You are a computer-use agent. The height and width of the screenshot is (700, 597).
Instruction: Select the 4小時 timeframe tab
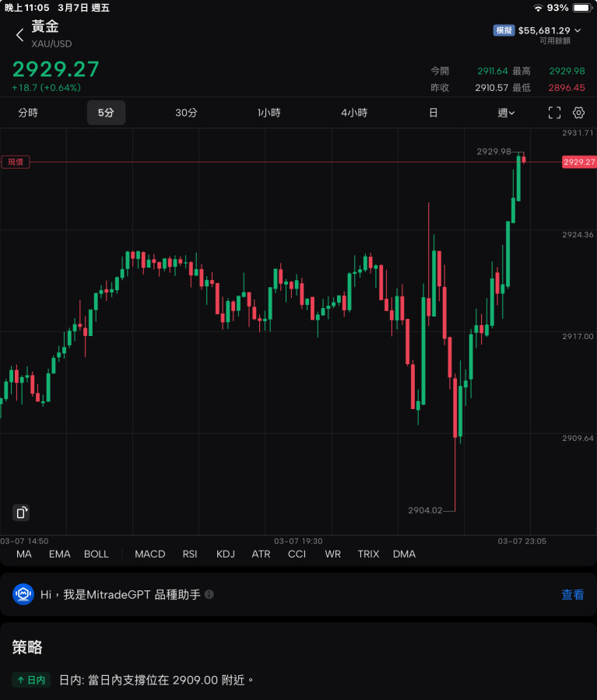(x=354, y=113)
